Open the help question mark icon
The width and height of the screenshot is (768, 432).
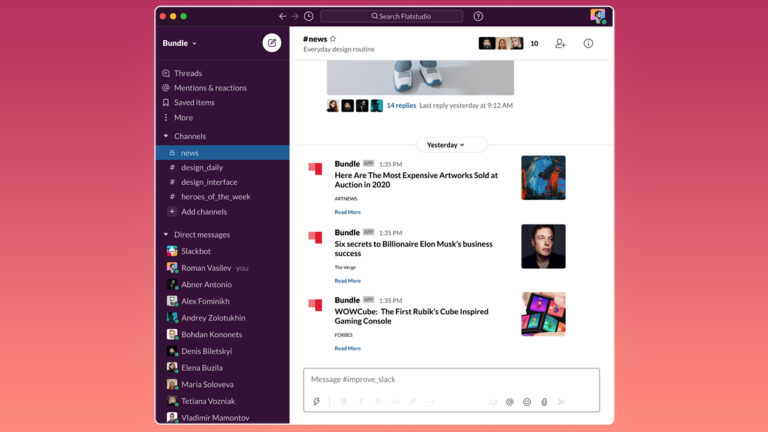click(478, 16)
